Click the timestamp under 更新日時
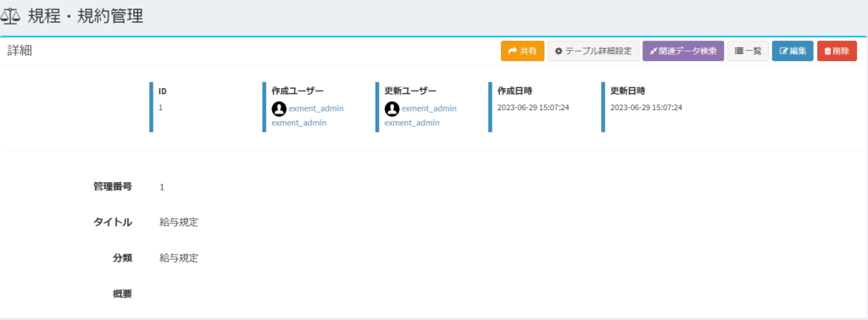The image size is (868, 320). pyautogui.click(x=646, y=108)
